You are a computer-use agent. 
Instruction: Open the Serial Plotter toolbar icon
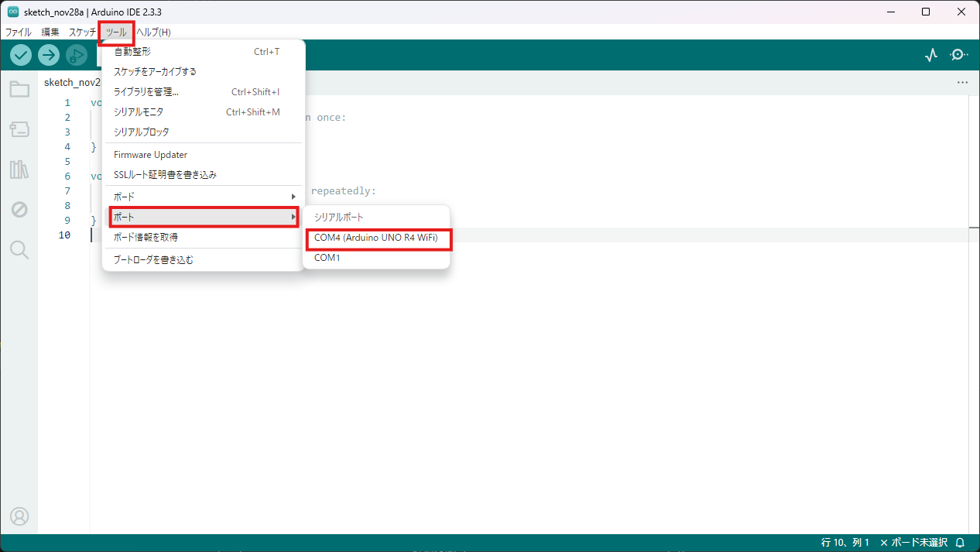point(931,55)
